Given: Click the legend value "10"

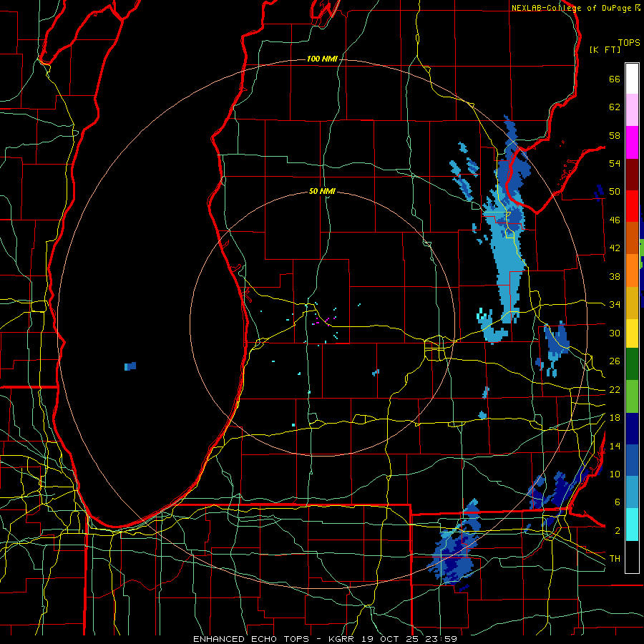Looking at the screenshot, I should point(615,474).
